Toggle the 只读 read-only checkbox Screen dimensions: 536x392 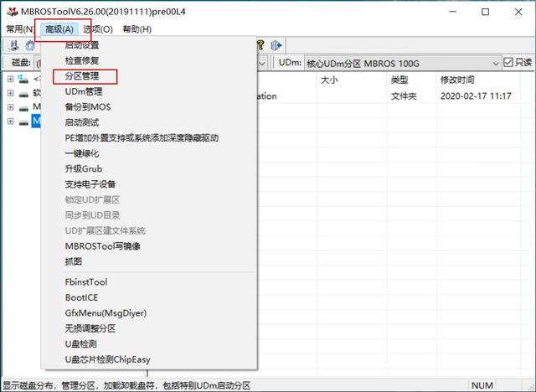click(508, 63)
